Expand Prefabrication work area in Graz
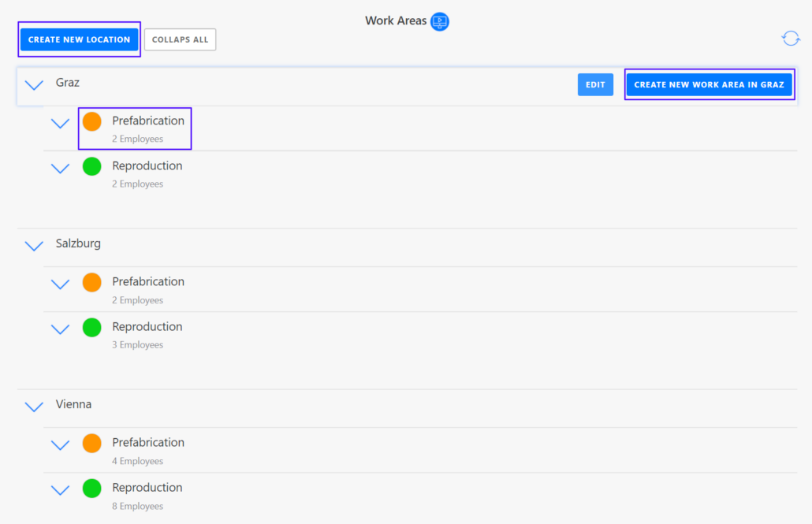This screenshot has height=524, width=812. 61,123
